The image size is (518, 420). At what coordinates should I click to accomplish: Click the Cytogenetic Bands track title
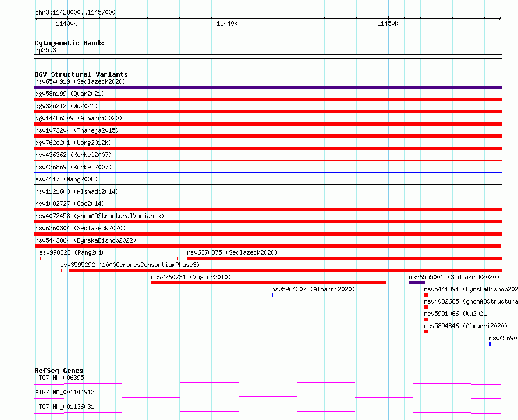pos(69,43)
